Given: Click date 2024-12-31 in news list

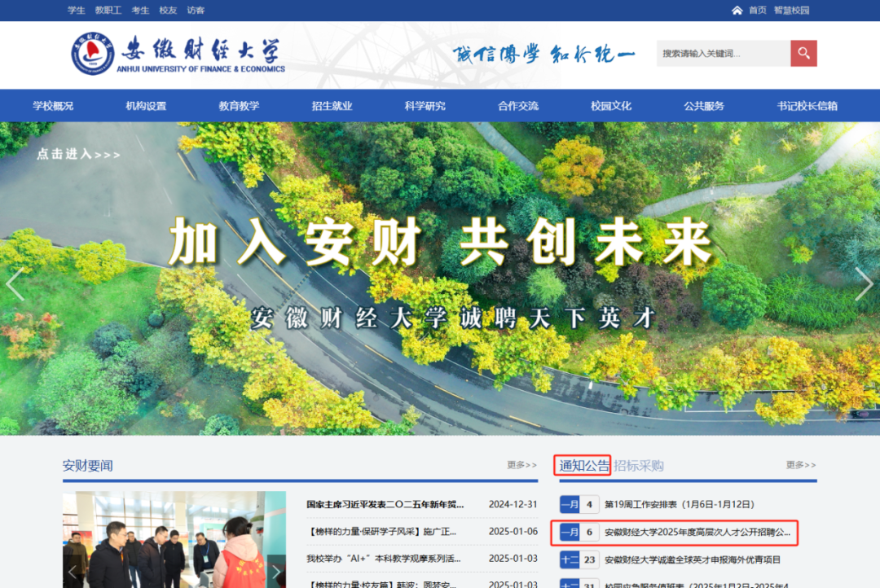Looking at the screenshot, I should coord(513,504).
